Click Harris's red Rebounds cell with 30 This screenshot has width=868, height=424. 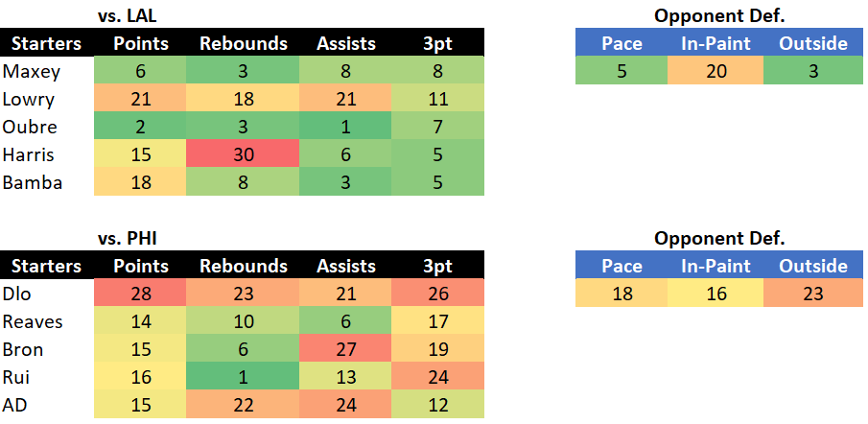tap(244, 153)
